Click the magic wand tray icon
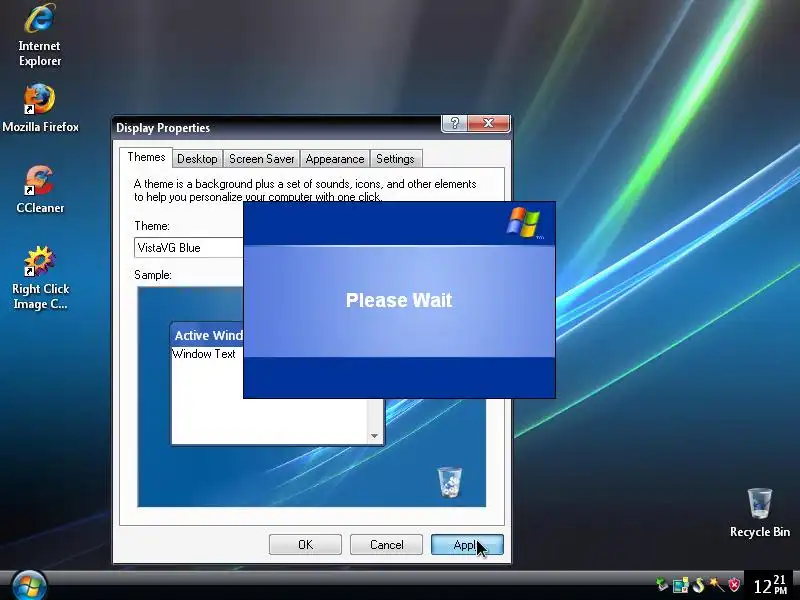This screenshot has height=600, width=800. point(716,585)
